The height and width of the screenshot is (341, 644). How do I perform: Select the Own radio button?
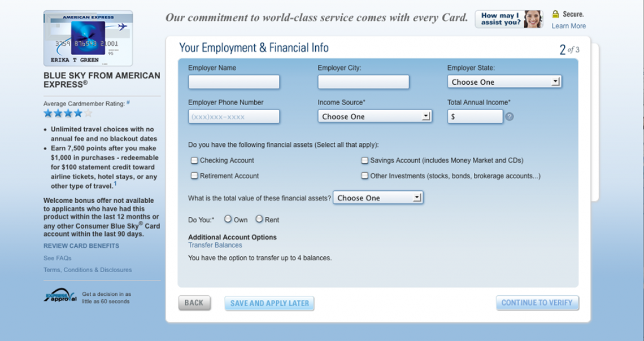(x=228, y=219)
